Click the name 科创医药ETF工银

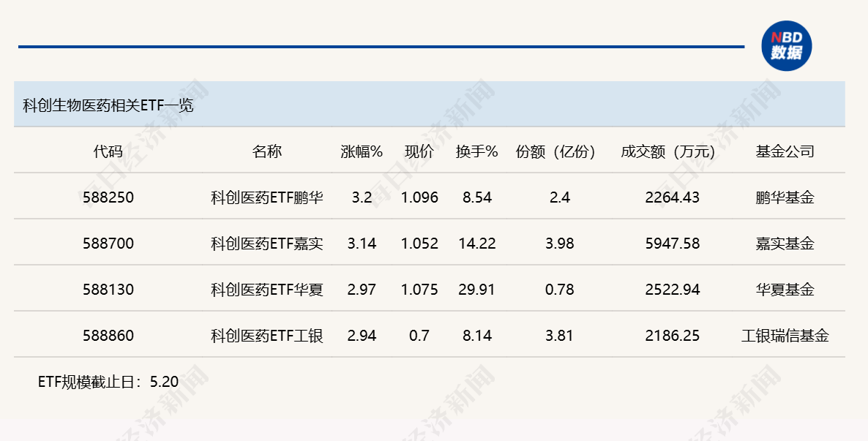pyautogui.click(x=267, y=335)
